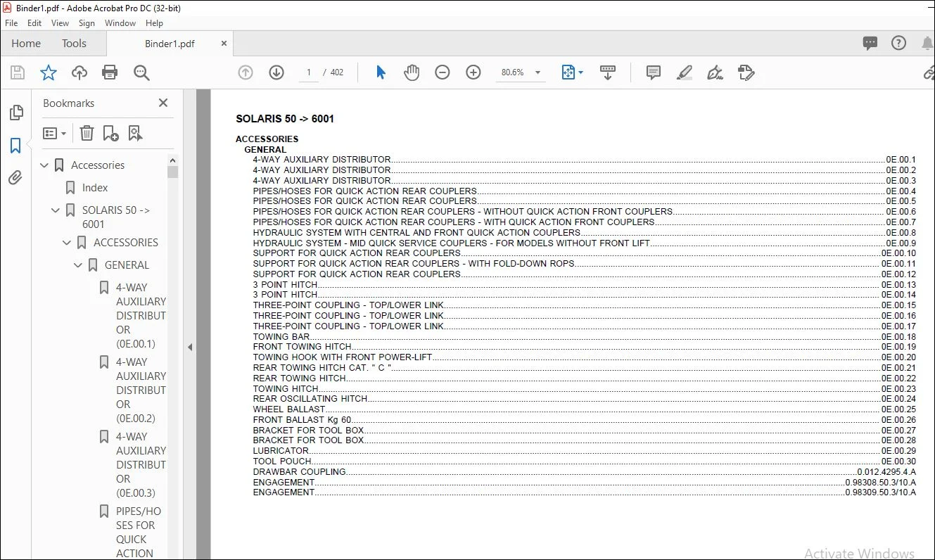Open the Find text magnifier tool
The width and height of the screenshot is (935, 560).
point(141,72)
